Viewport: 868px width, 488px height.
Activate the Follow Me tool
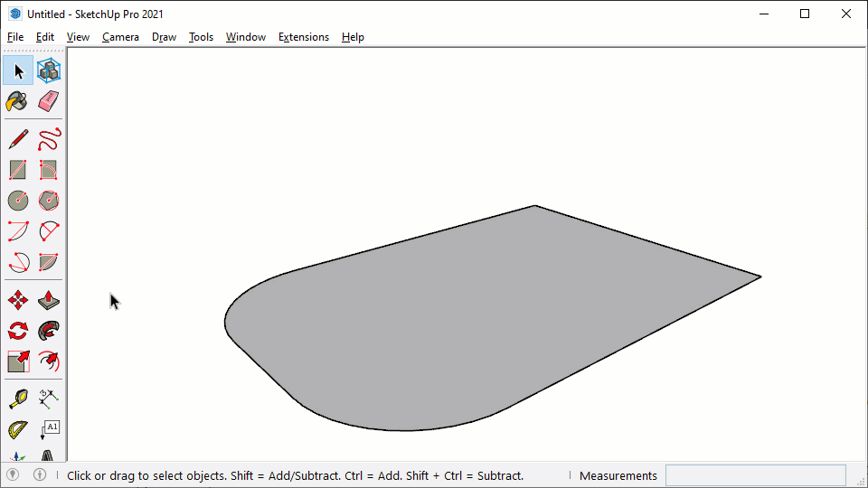click(49, 331)
